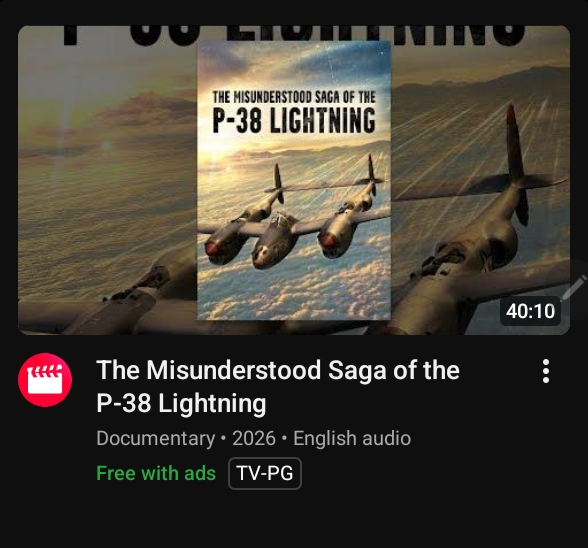Select the English audio label

click(352, 438)
